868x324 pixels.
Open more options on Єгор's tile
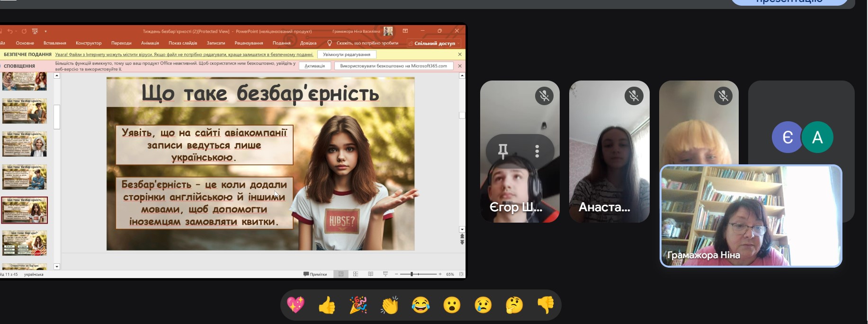(x=537, y=151)
